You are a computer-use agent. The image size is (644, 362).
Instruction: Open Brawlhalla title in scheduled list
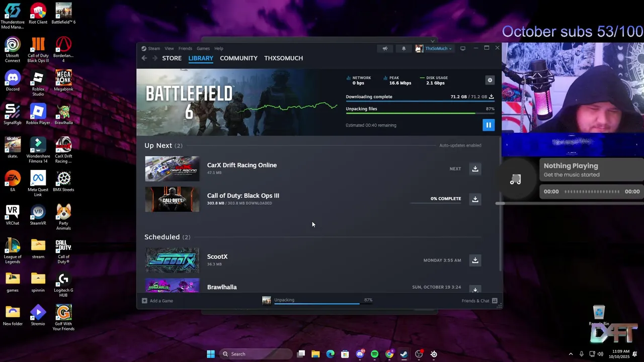(x=222, y=288)
